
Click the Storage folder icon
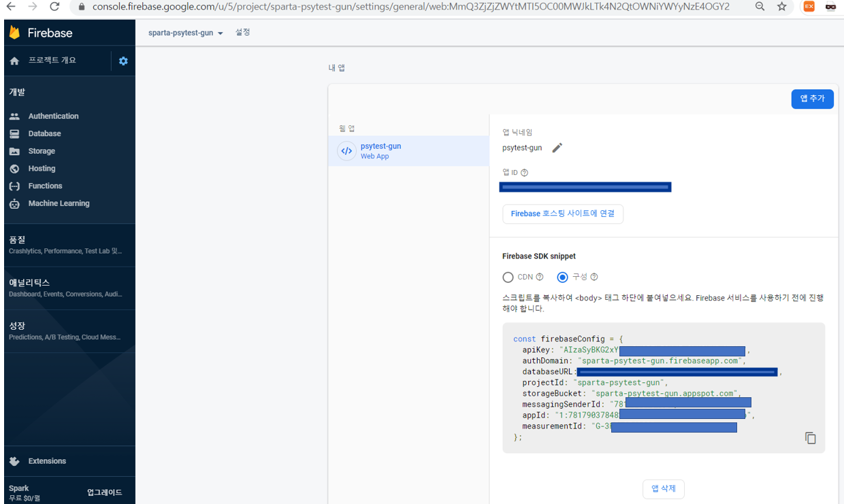click(14, 151)
